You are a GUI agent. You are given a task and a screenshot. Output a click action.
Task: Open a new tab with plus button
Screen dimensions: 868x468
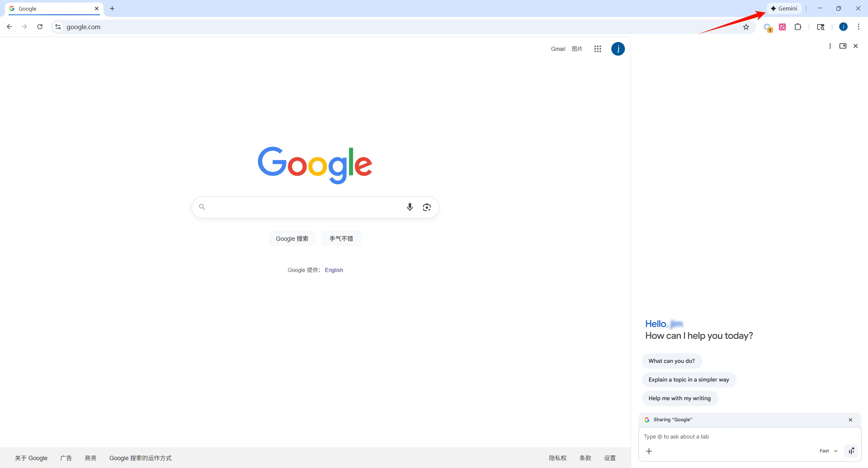(112, 8)
